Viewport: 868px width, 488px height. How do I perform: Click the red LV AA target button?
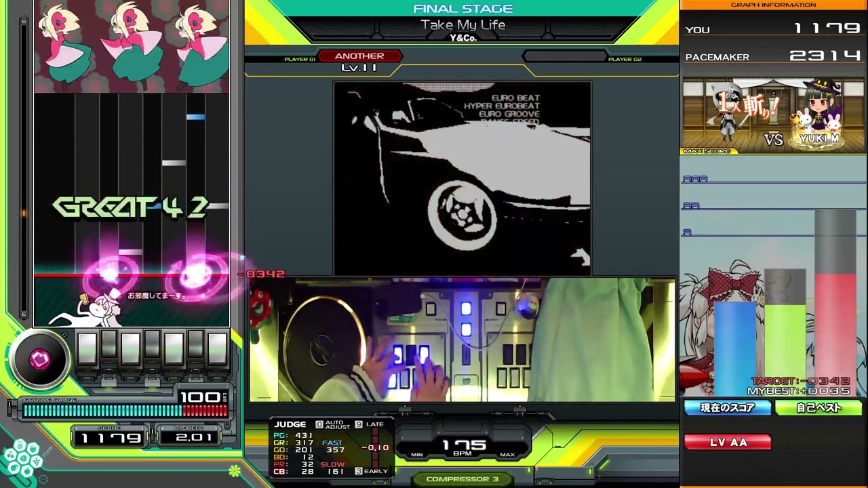(x=728, y=442)
